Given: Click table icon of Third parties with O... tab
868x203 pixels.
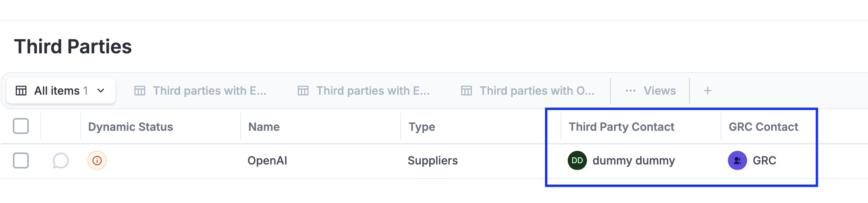Looking at the screenshot, I should 466,91.
